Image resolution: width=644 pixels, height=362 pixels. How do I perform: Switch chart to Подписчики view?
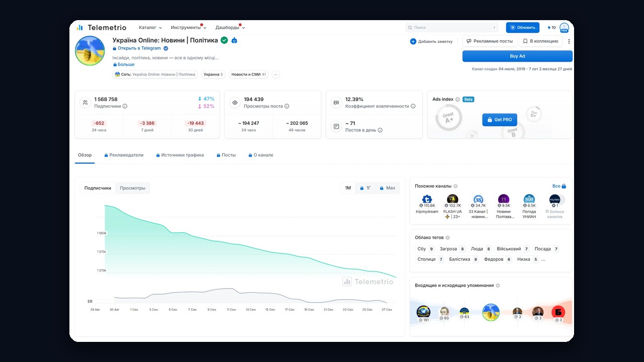point(98,188)
